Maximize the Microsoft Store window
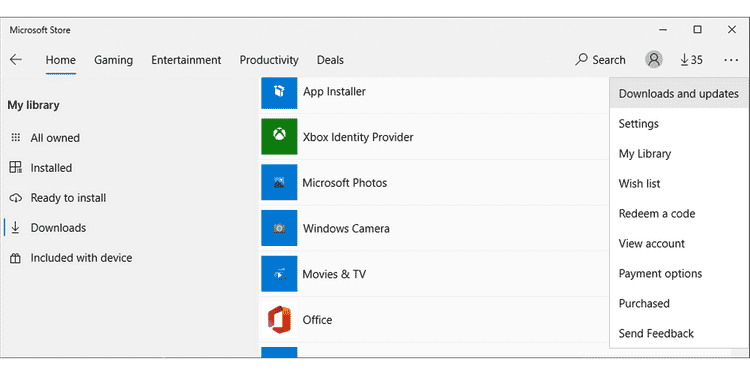Image resolution: width=750 pixels, height=375 pixels. pos(697,30)
